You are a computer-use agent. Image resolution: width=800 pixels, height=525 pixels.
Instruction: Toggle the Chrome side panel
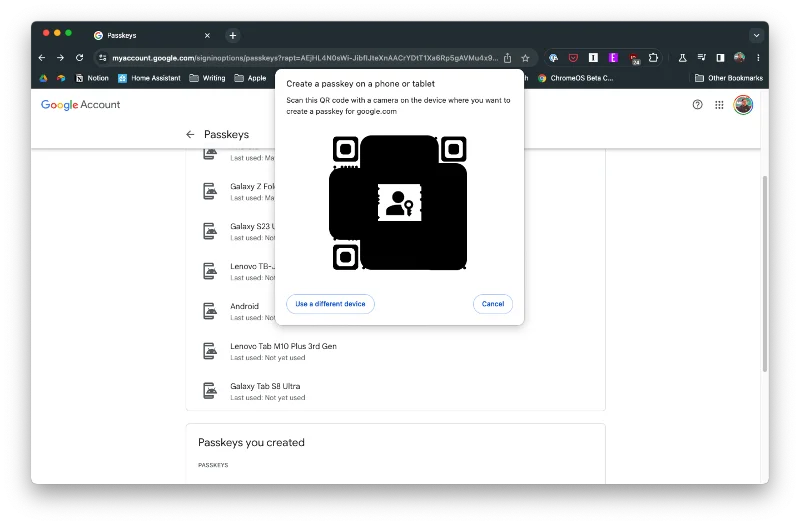click(x=720, y=58)
